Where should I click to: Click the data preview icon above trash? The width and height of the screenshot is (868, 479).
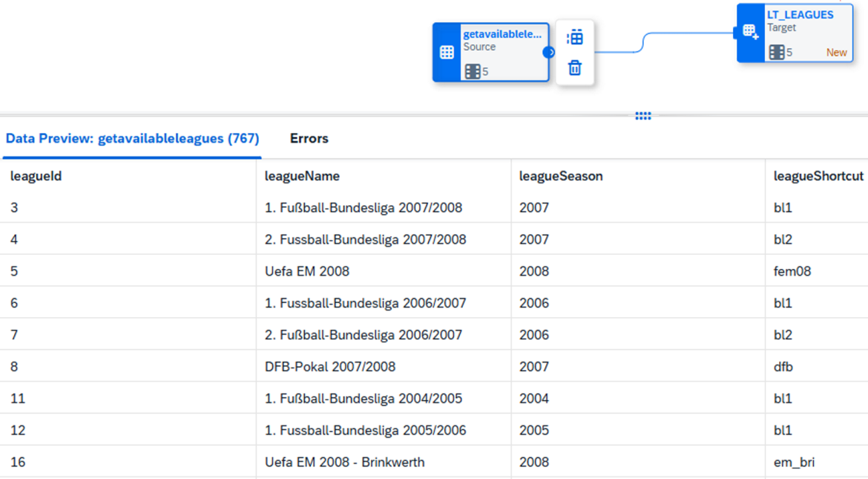pos(574,37)
